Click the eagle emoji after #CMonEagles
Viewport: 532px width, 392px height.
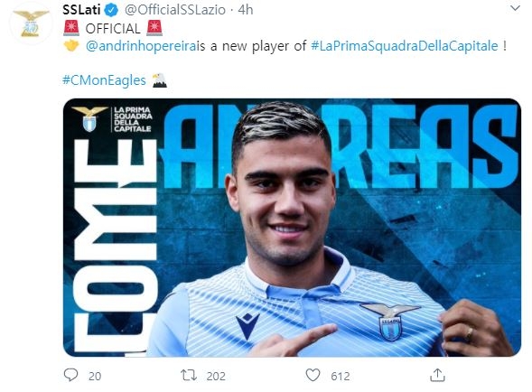coord(159,80)
